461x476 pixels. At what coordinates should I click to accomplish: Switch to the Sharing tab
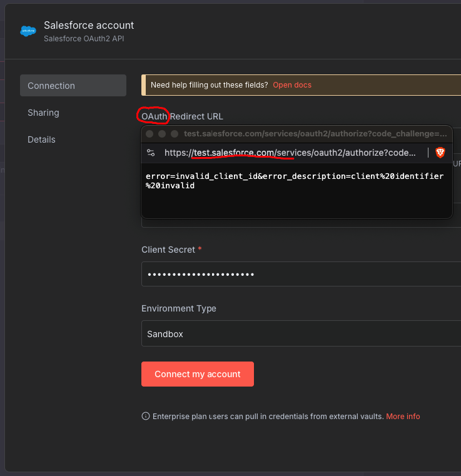click(x=43, y=113)
